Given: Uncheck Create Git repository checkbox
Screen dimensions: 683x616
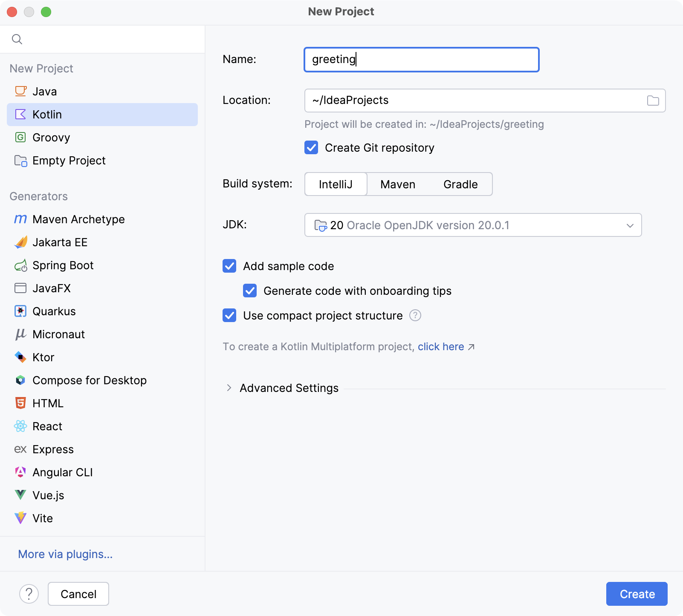Looking at the screenshot, I should click(311, 148).
